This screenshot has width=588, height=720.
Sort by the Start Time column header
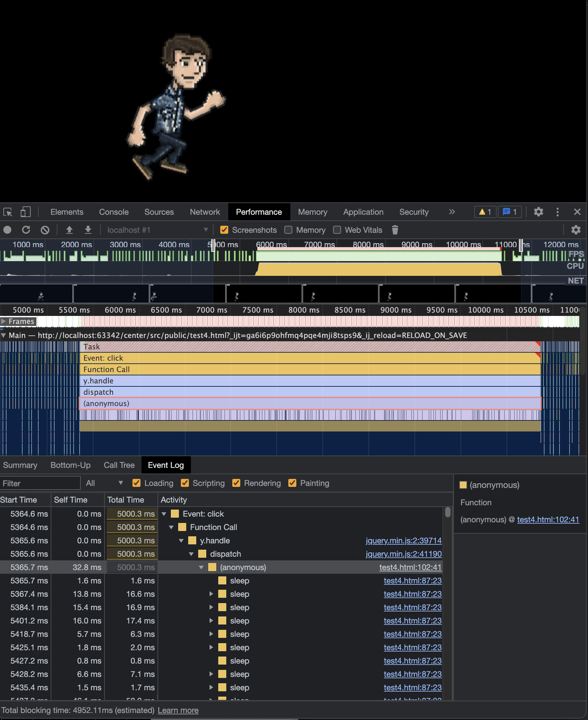(25, 500)
